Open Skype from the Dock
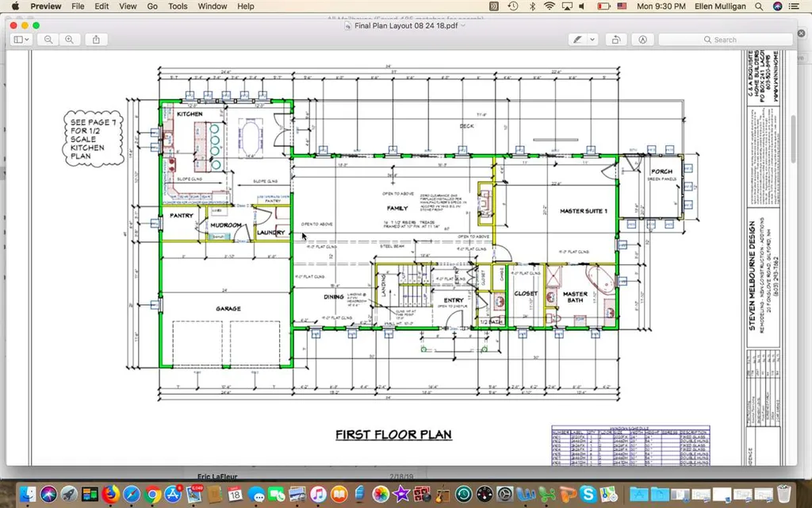This screenshot has height=508, width=812. click(588, 494)
